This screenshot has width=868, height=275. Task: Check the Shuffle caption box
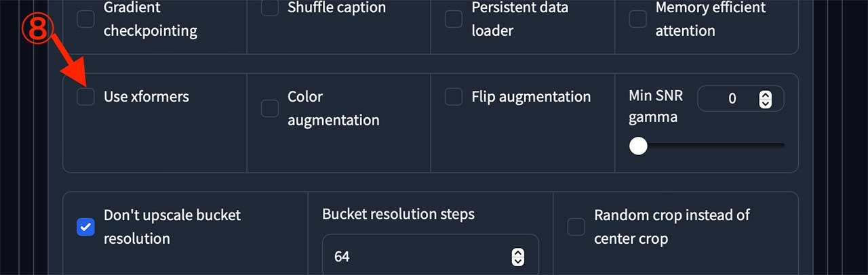(270, 8)
